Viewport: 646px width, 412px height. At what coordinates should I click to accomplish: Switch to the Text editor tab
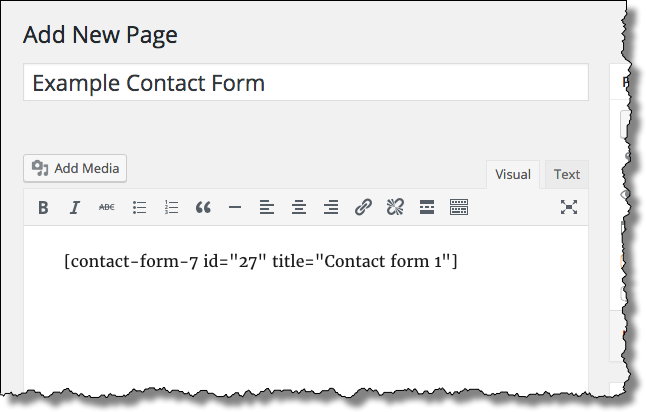(566, 175)
